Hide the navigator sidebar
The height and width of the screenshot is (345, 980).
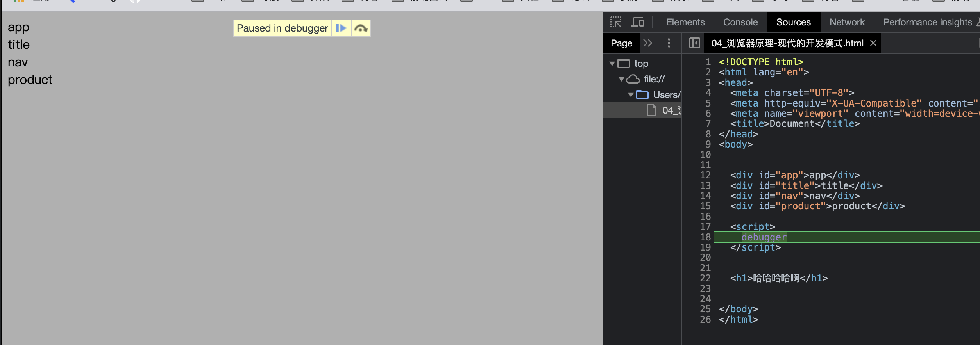tap(694, 43)
